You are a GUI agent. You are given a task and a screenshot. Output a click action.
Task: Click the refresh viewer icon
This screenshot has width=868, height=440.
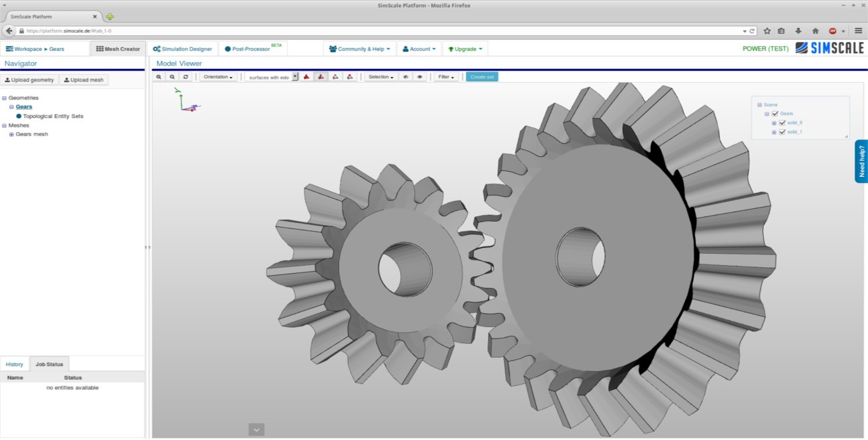pos(185,76)
